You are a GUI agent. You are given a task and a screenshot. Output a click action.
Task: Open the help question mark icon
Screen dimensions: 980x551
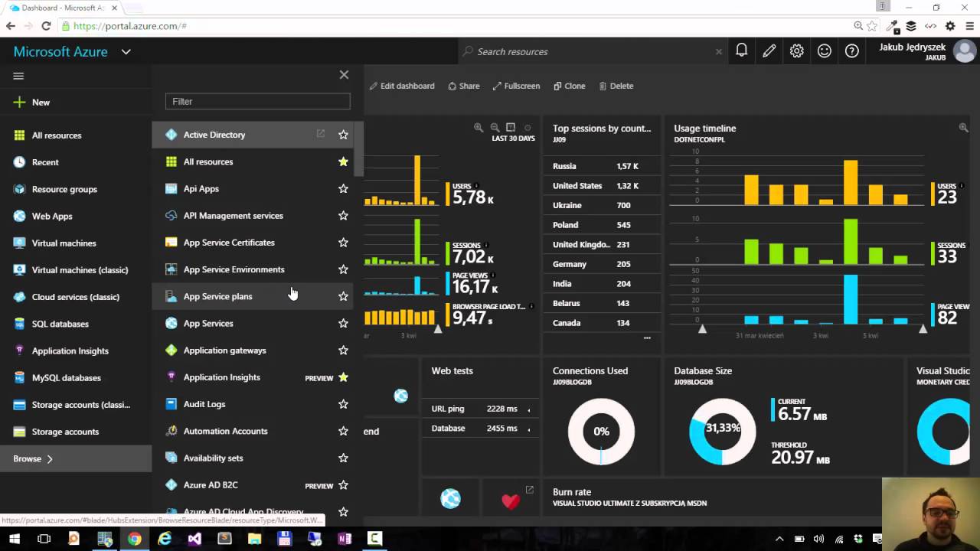(x=852, y=51)
